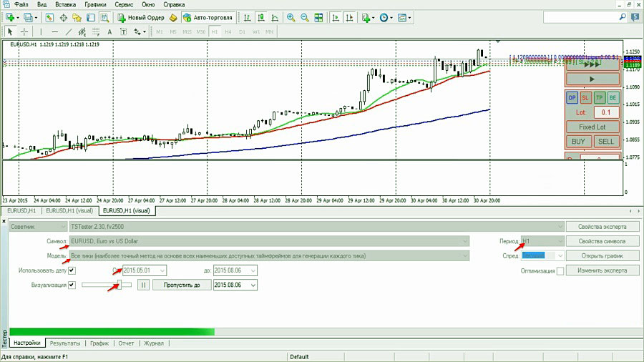644x362 pixels.
Task: Expand the Символ EURUSD dropdown
Action: click(x=465, y=241)
